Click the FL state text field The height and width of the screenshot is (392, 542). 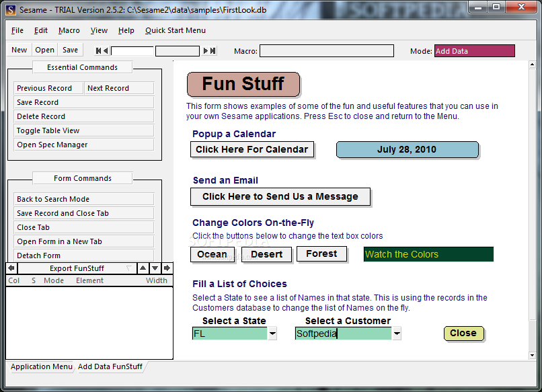[230, 334]
